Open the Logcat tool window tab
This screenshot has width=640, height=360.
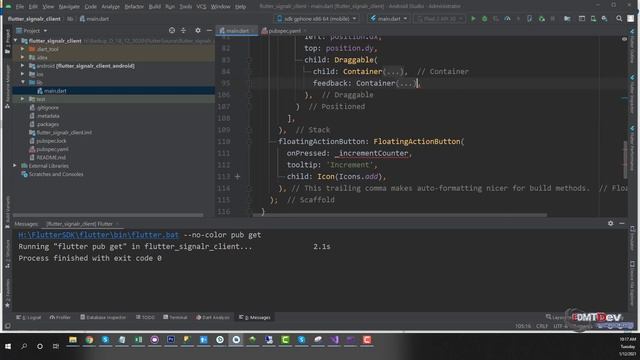pyautogui.click(x=29, y=317)
